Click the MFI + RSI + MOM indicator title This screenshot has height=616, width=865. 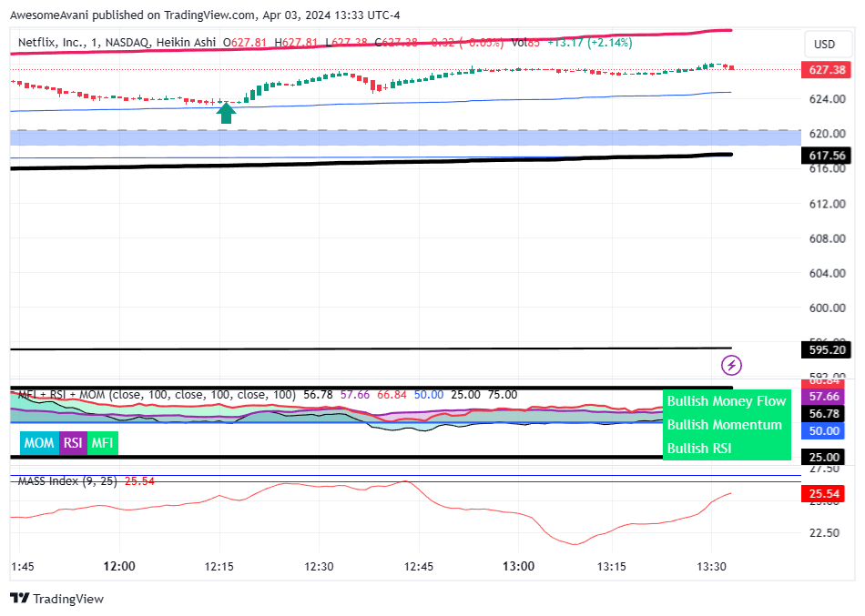pyautogui.click(x=157, y=394)
